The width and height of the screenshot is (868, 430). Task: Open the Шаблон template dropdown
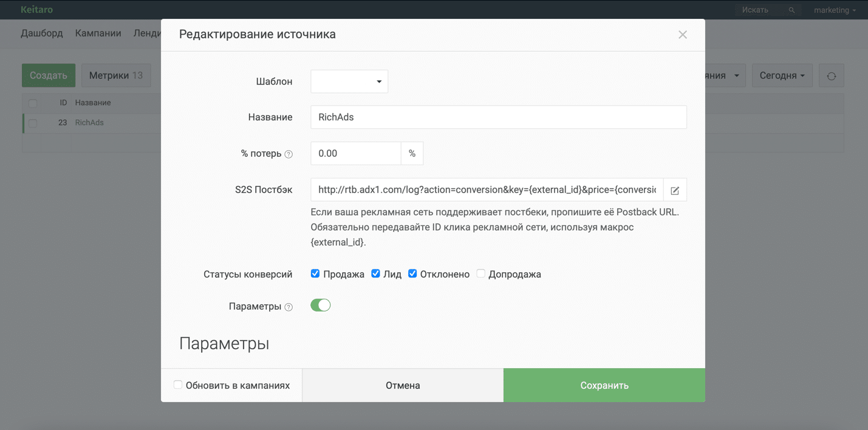(x=349, y=81)
